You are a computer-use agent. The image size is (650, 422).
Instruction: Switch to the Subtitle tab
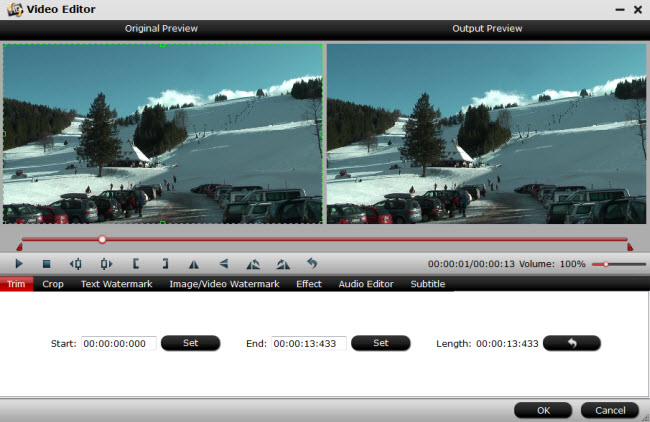click(428, 284)
